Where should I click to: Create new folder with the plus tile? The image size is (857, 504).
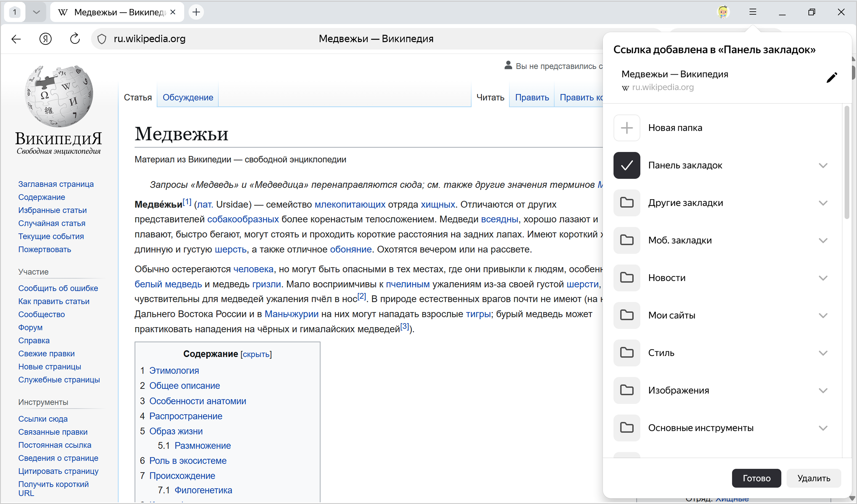point(626,128)
